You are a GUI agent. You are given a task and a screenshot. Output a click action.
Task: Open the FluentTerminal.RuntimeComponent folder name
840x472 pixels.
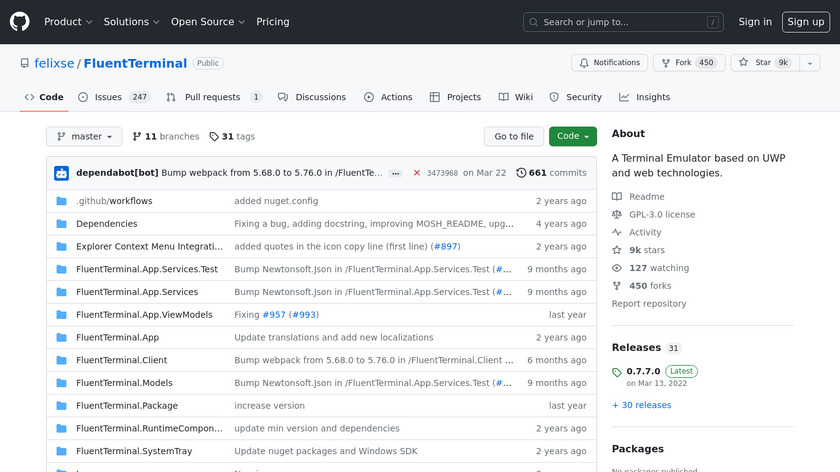point(149,429)
